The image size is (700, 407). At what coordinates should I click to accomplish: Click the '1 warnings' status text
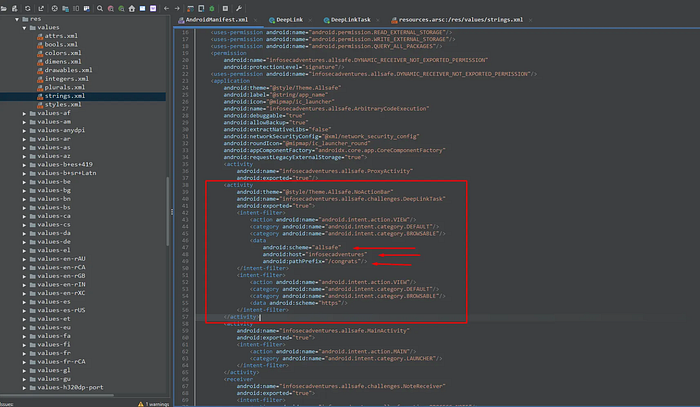[x=157, y=404]
